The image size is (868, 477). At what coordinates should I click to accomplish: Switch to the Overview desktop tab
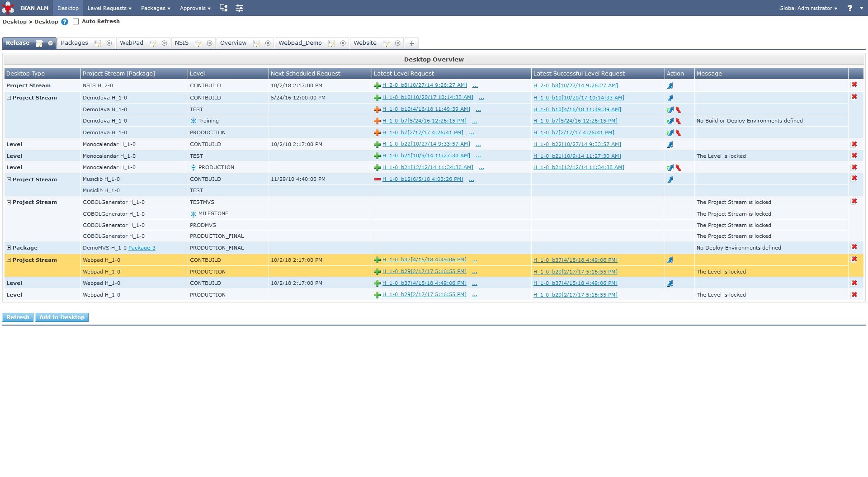233,43
